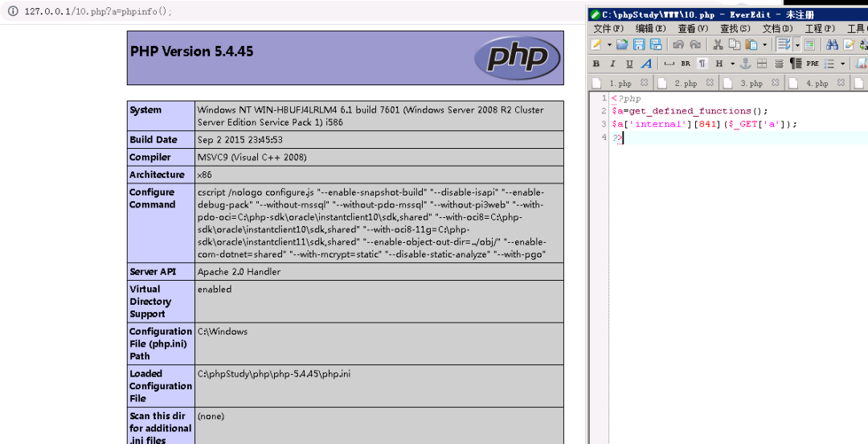
Task: Switch to the 1.php tab
Action: click(x=620, y=83)
